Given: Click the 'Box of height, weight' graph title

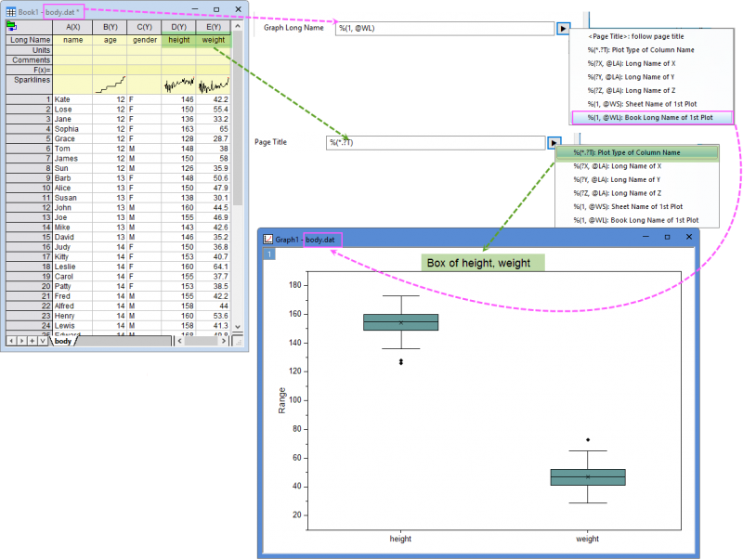Looking at the screenshot, I should (478, 263).
